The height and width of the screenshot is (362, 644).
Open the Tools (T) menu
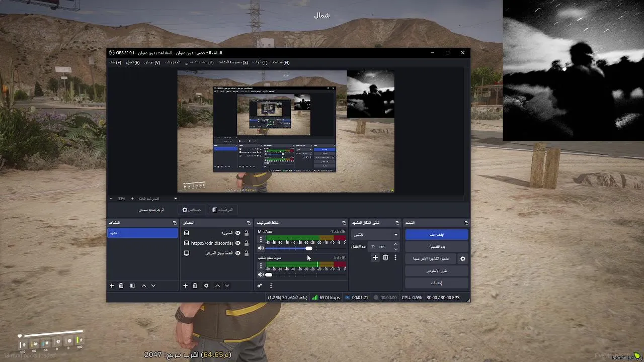click(260, 62)
